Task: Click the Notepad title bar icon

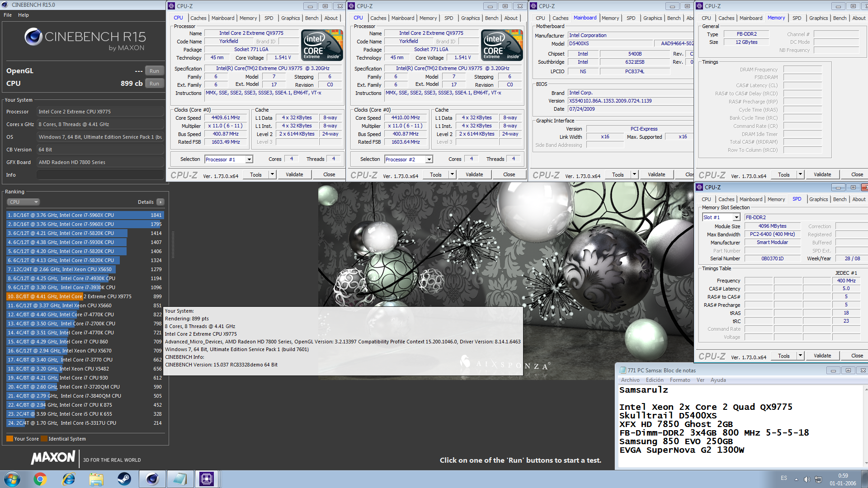Action: [x=623, y=370]
